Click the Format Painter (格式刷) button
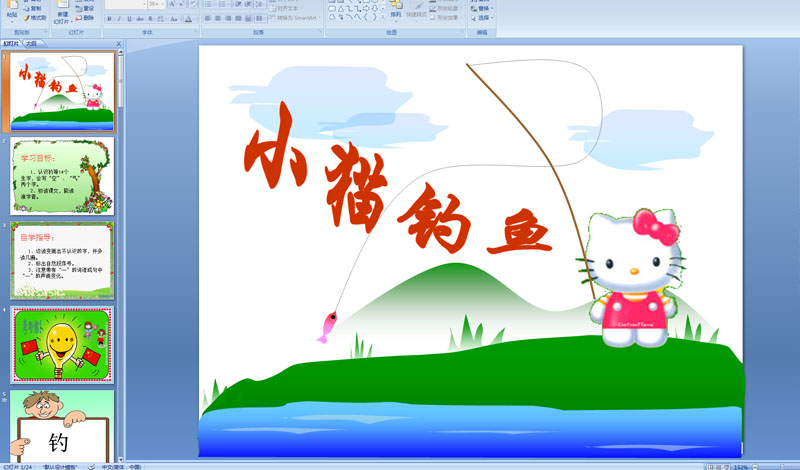This screenshot has width=800, height=470. (35, 18)
